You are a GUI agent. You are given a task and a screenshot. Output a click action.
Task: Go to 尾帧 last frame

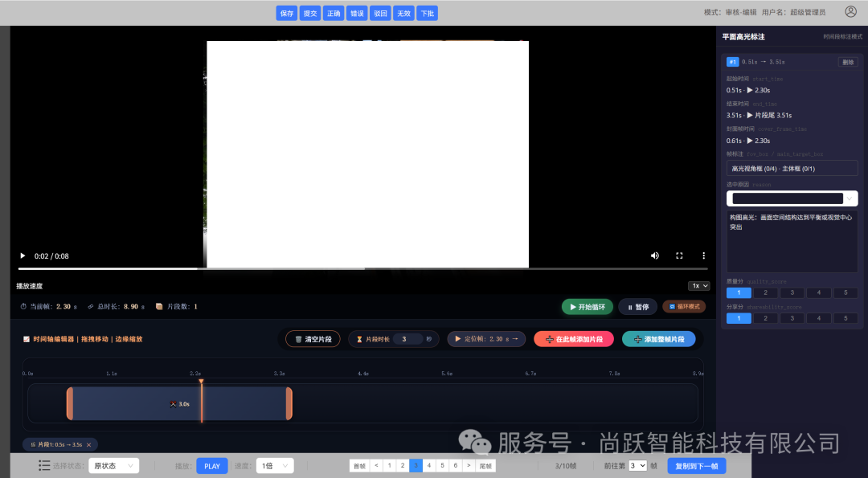485,466
